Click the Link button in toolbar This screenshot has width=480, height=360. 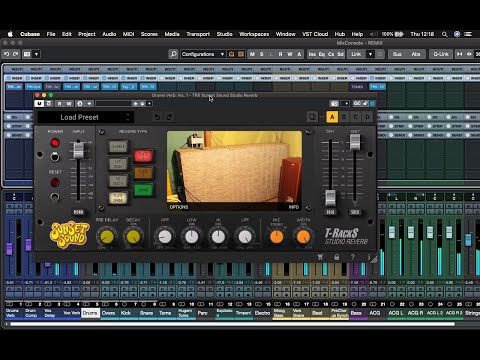pos(356,54)
